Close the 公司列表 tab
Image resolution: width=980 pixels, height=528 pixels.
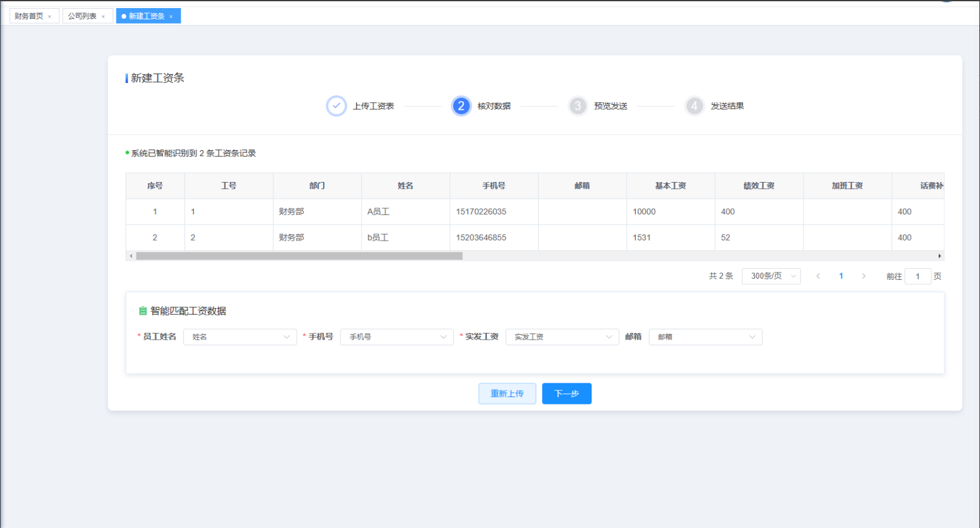103,17
